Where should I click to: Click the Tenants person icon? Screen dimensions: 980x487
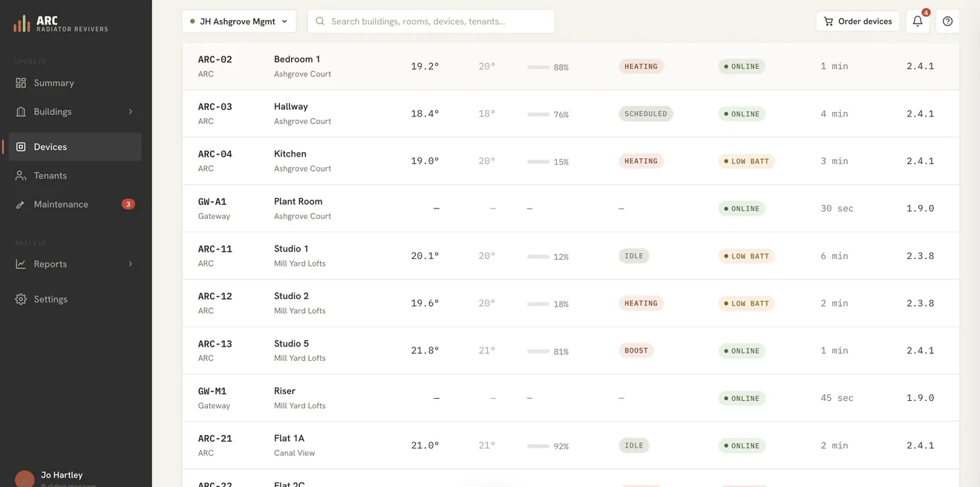(x=21, y=176)
